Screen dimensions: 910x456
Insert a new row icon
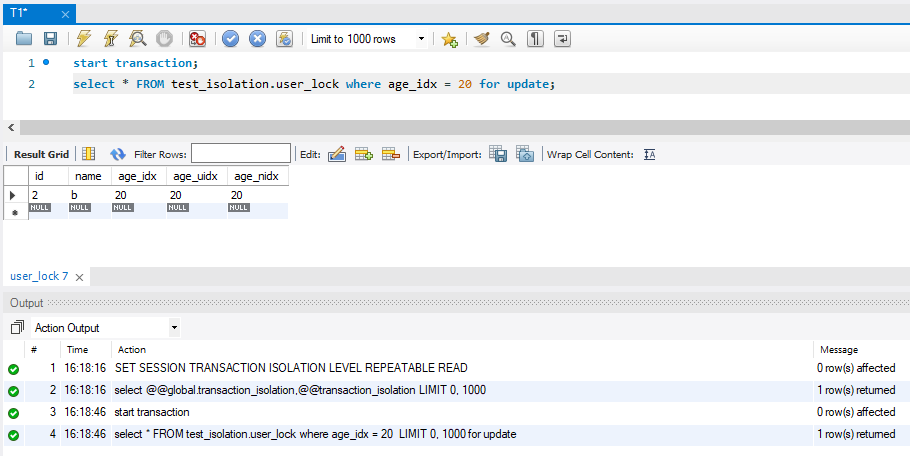(x=364, y=154)
